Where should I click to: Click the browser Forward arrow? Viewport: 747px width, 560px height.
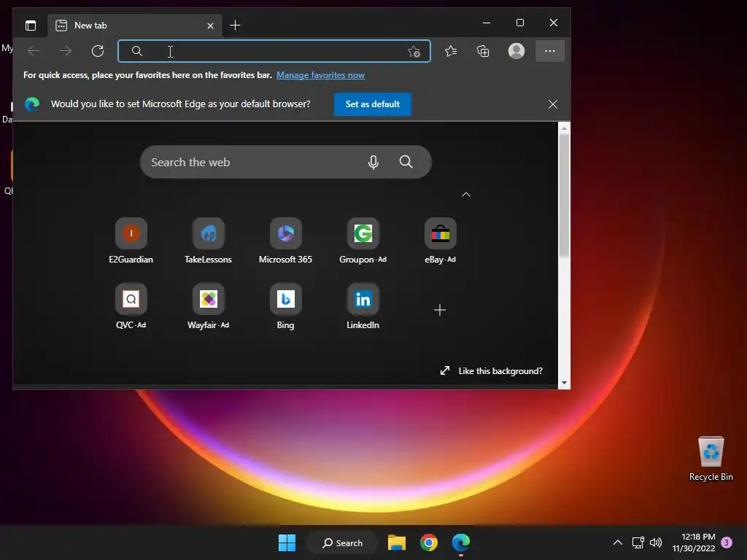[x=65, y=51]
